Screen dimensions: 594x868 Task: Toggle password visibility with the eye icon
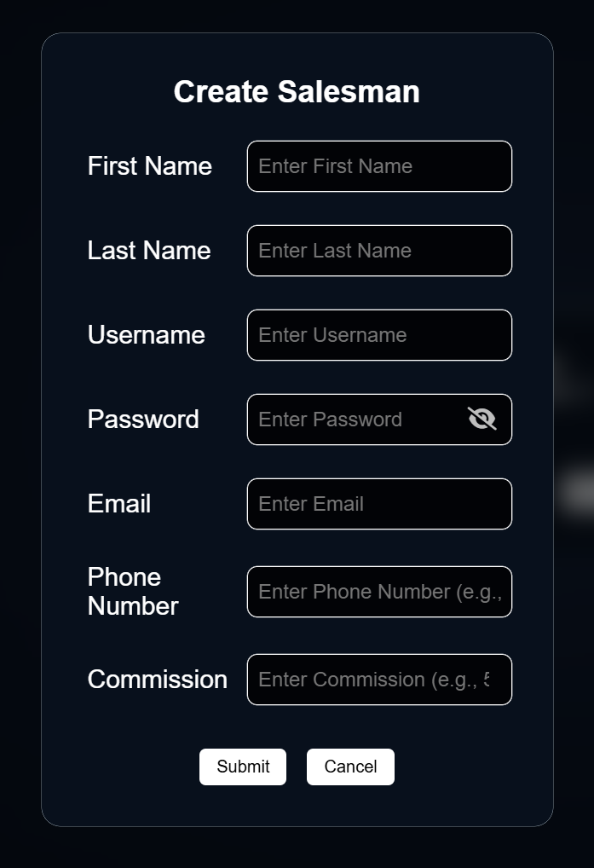(x=482, y=419)
